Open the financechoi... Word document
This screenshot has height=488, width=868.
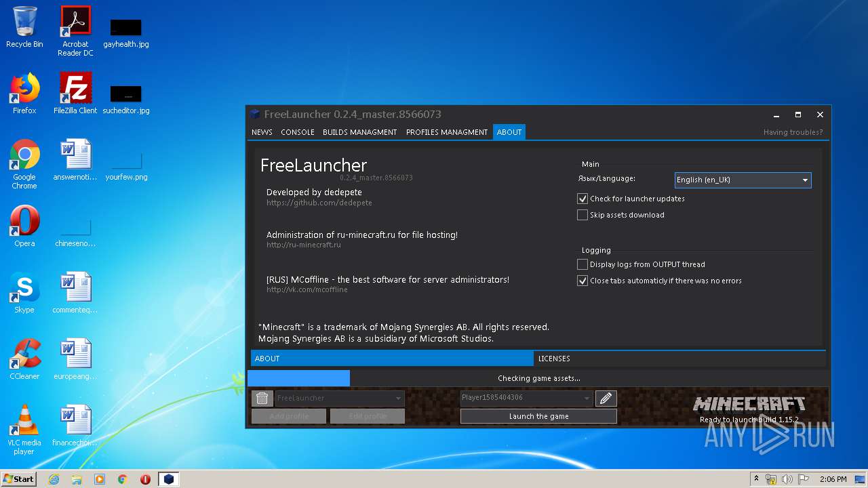[75, 426]
